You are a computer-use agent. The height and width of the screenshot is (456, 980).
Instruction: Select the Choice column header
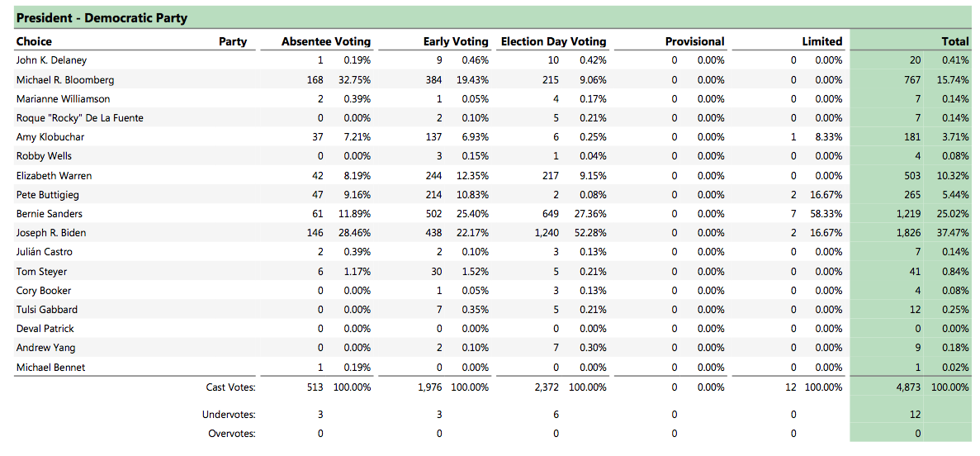tap(34, 41)
